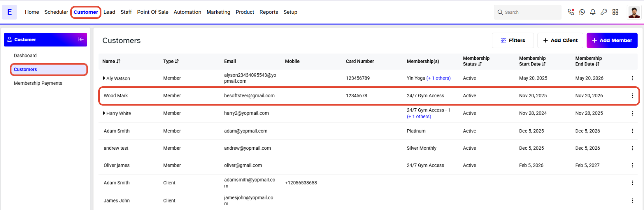Open Membership Payments in sidebar
Viewport: 644px width, 210px height.
[x=38, y=83]
